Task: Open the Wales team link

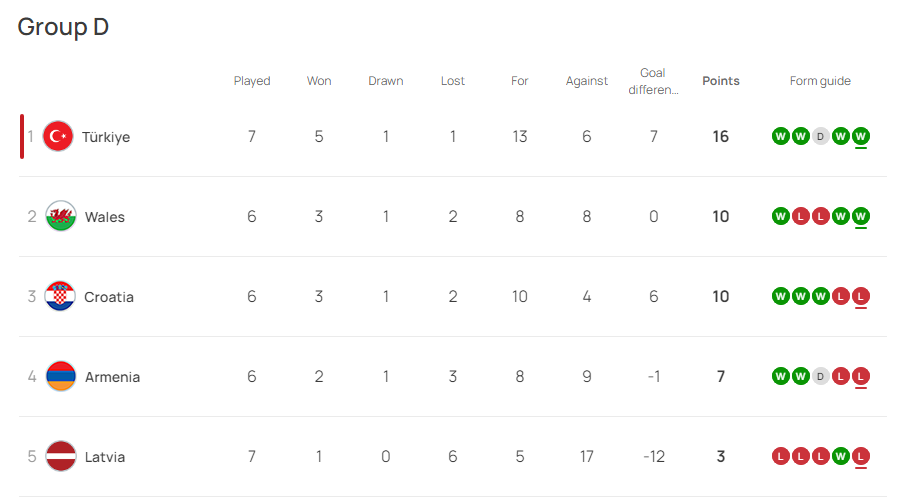Action: tap(105, 217)
